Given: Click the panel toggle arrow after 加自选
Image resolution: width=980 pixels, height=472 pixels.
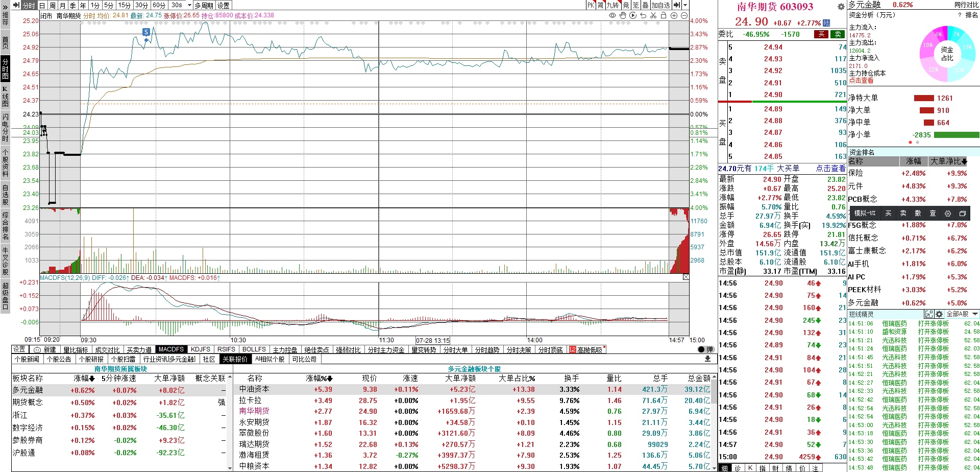Looking at the screenshot, I should 676,5.
